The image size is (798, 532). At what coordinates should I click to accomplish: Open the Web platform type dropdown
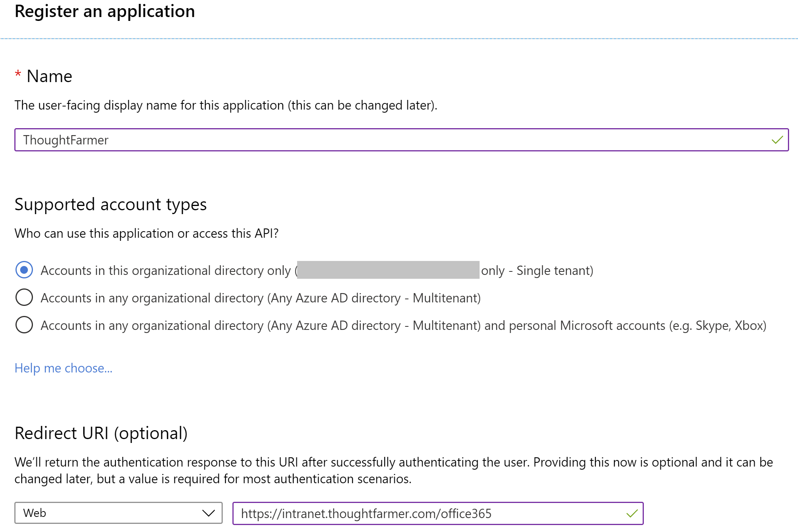tap(119, 513)
